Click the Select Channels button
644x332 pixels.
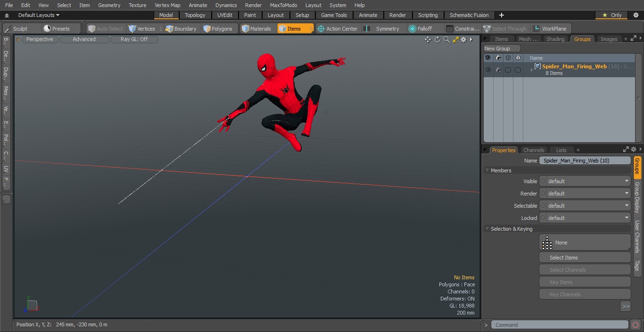click(585, 270)
